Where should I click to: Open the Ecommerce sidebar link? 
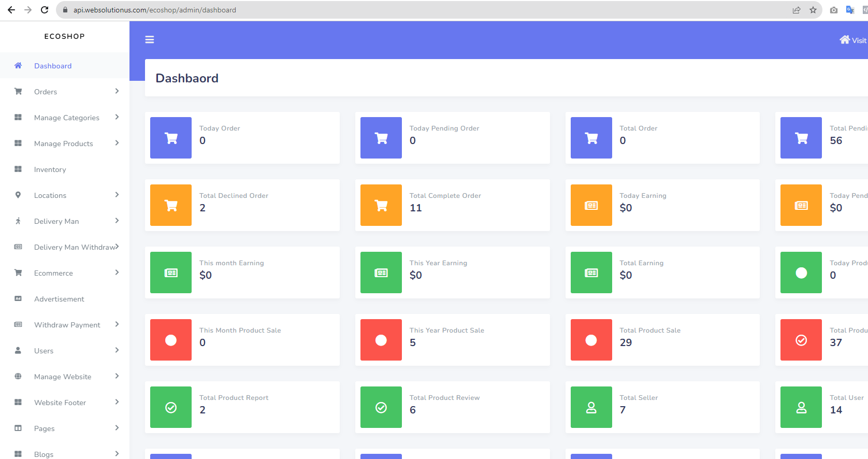pyautogui.click(x=65, y=273)
